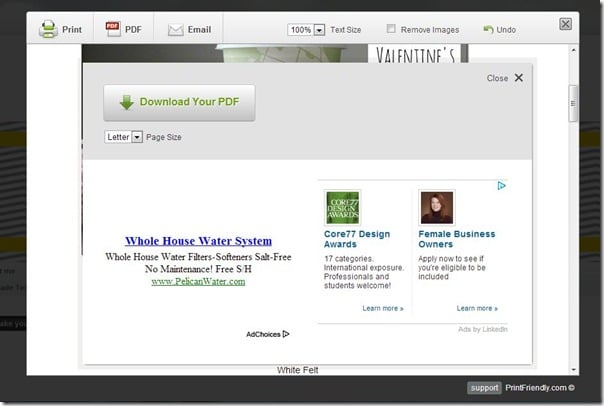Click the Download Your PDF button
This screenshot has height=406, width=604.
[x=179, y=103]
